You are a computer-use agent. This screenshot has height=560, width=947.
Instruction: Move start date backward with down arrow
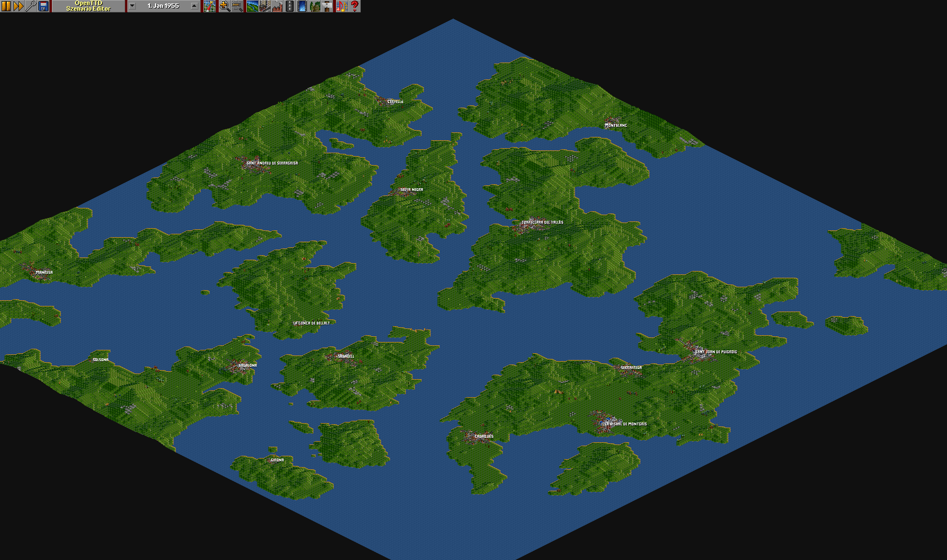tap(132, 6)
